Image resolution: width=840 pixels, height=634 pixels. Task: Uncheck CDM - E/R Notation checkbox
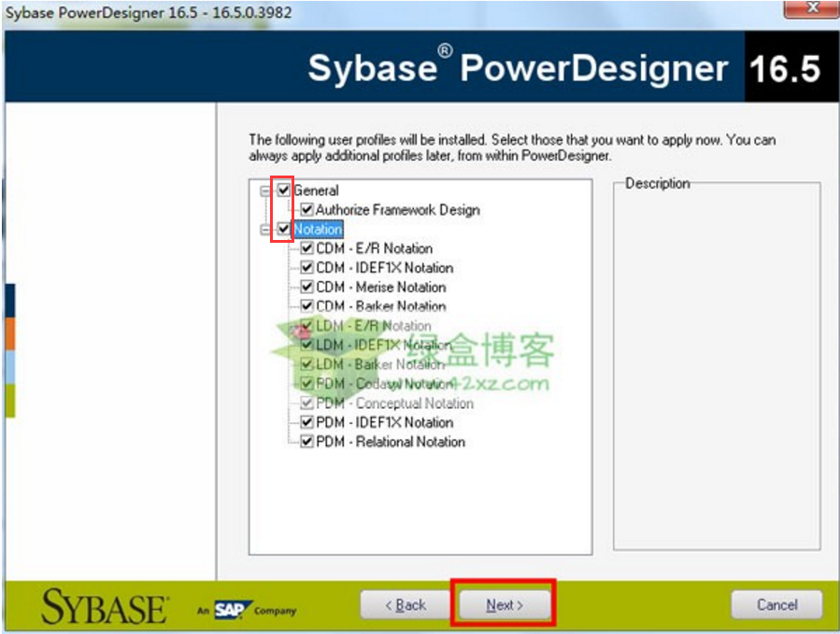[x=306, y=248]
